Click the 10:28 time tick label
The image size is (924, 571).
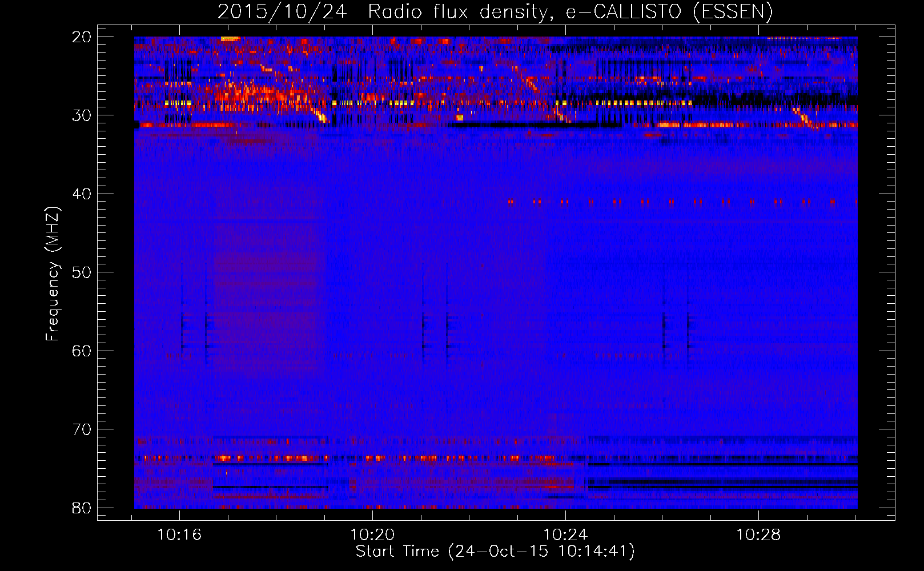pos(758,535)
